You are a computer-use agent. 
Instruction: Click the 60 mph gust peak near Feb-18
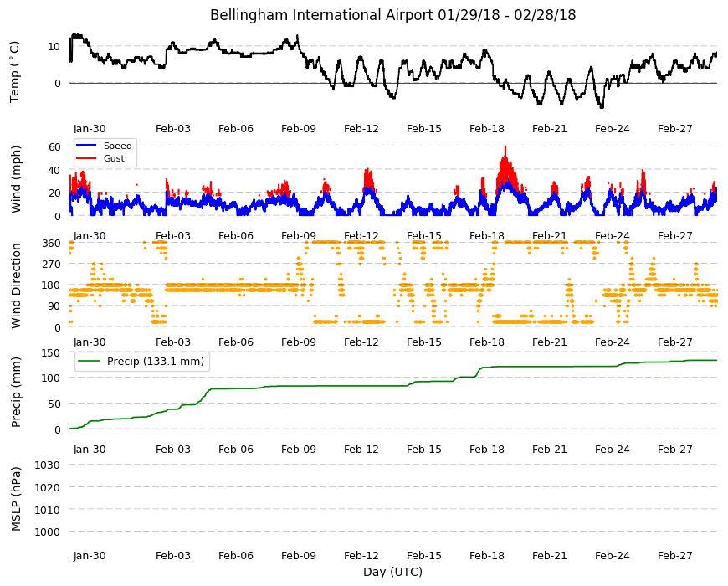coord(505,147)
